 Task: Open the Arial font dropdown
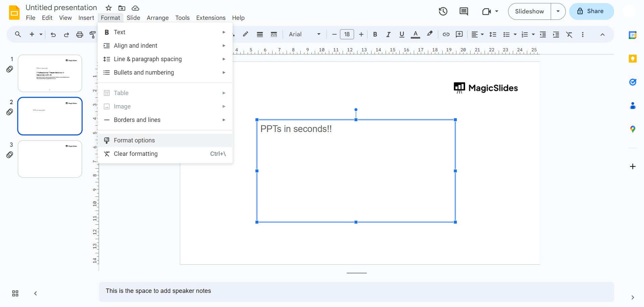coord(304,34)
